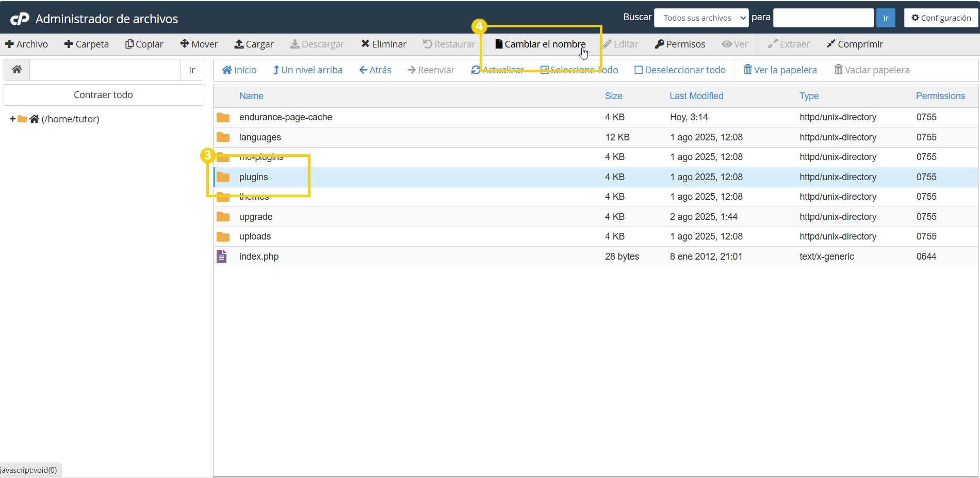Focus the search text field next to para
The image size is (980, 478).
(x=824, y=18)
